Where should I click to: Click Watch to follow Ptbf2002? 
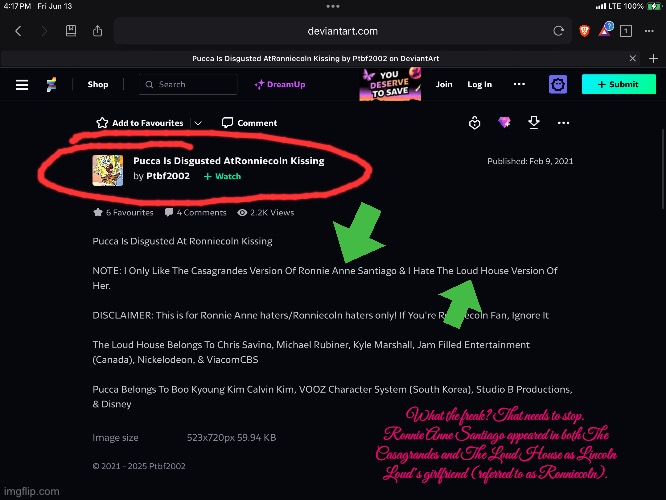(222, 176)
